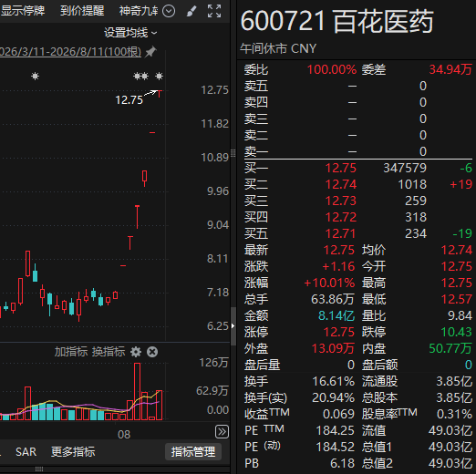Click the 126万 volume axis label
Image resolution: width=476 pixels, height=474 pixels.
213,363
